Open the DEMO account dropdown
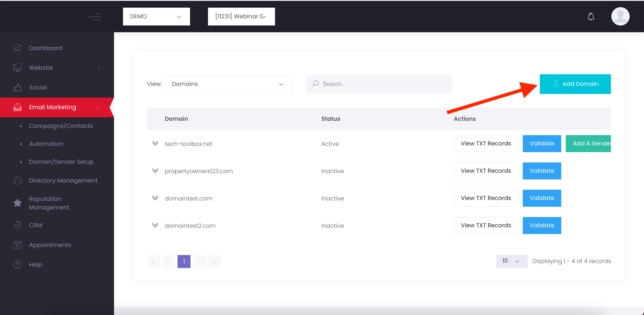 pyautogui.click(x=156, y=17)
